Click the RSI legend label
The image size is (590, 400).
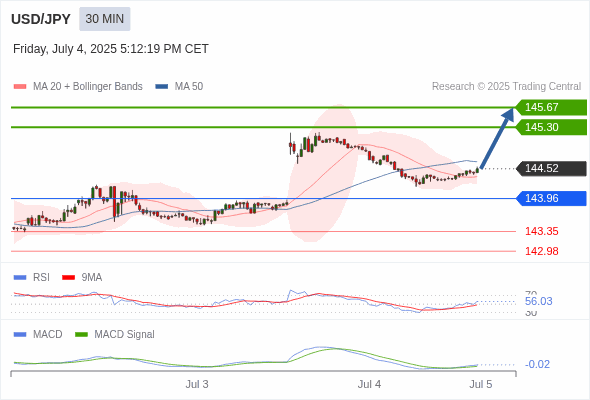click(41, 278)
